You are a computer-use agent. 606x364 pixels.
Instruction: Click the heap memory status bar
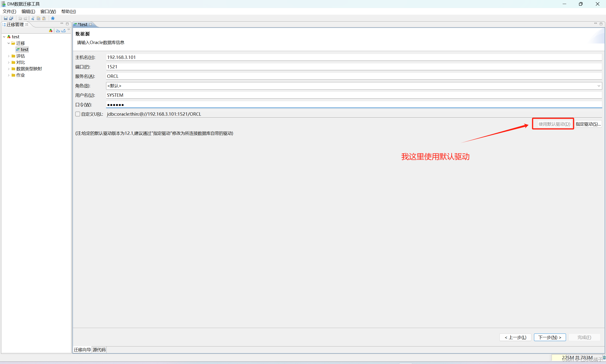click(x=577, y=358)
